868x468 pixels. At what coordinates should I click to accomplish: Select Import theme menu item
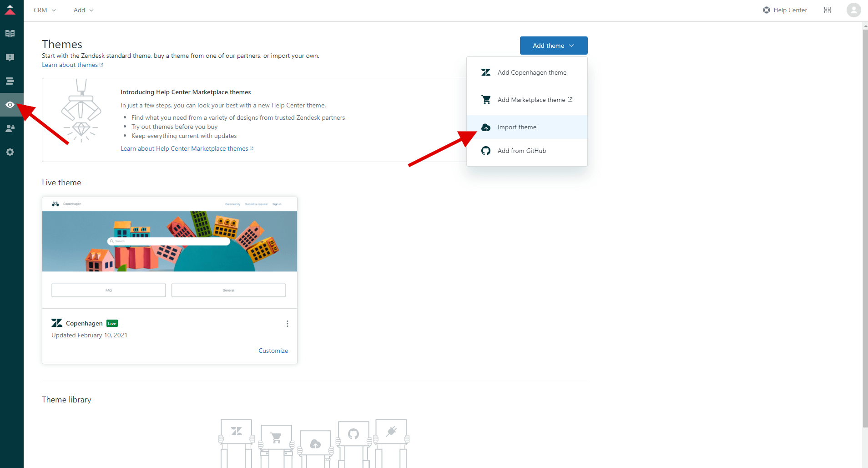(x=527, y=127)
